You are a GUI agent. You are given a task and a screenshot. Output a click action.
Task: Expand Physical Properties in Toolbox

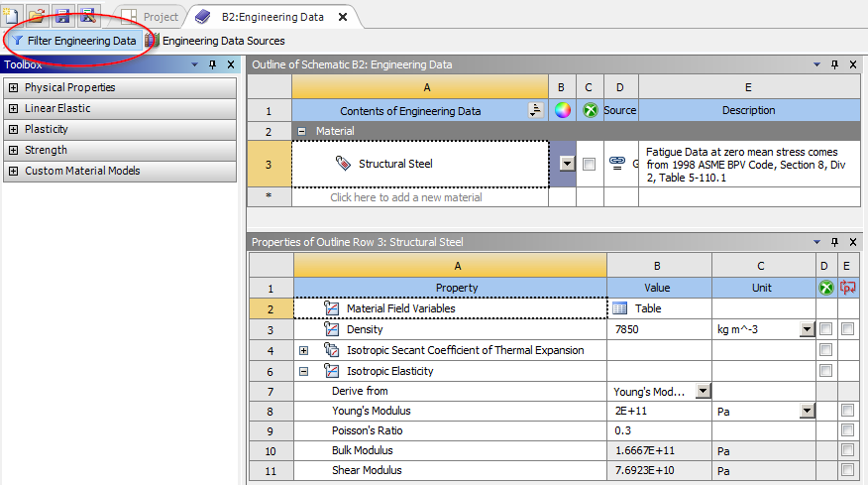[13, 87]
